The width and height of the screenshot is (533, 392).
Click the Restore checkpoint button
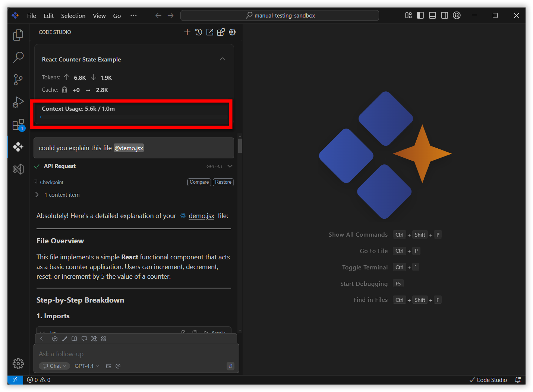223,182
